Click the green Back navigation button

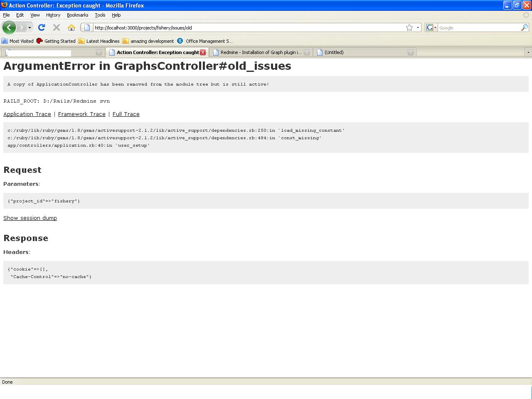click(9, 27)
